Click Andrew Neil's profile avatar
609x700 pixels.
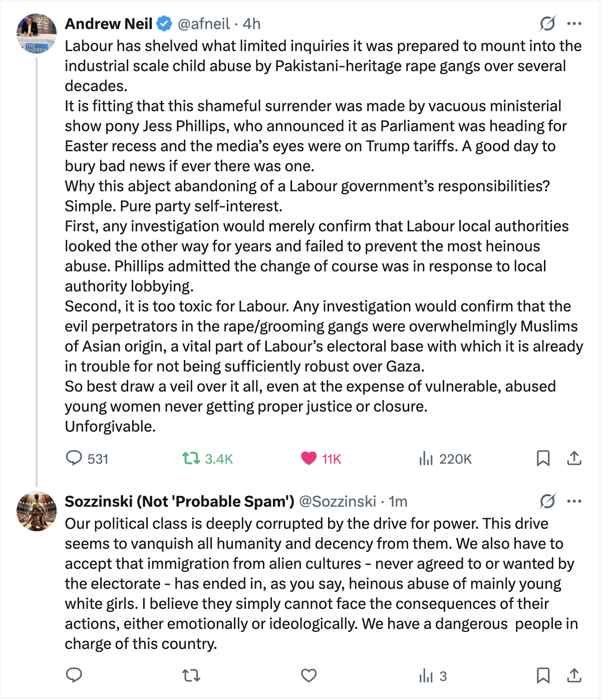click(x=37, y=34)
